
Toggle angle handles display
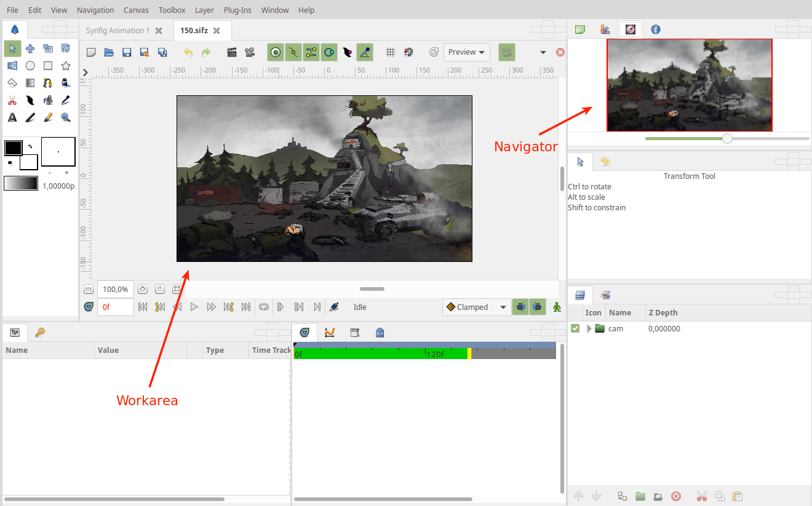click(x=365, y=52)
